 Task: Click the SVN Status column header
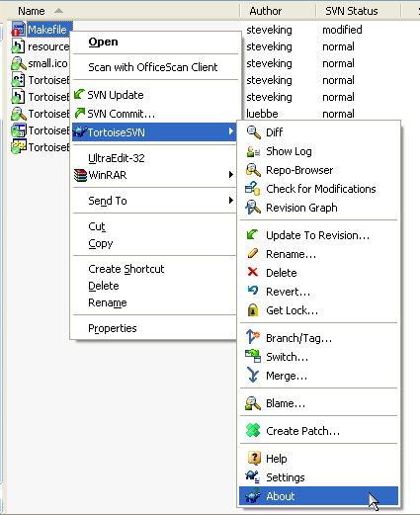[x=358, y=11]
